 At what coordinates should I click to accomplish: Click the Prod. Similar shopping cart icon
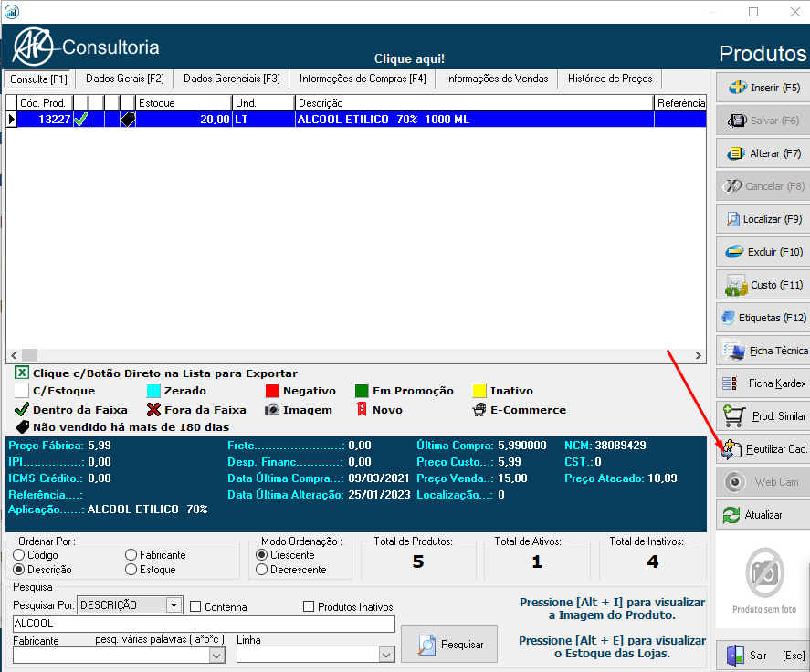(734, 415)
